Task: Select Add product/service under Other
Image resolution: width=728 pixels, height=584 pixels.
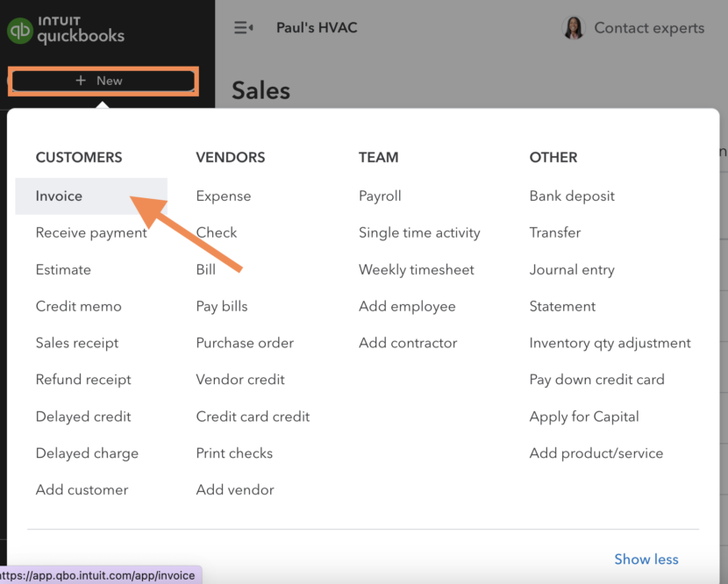Action: point(596,452)
